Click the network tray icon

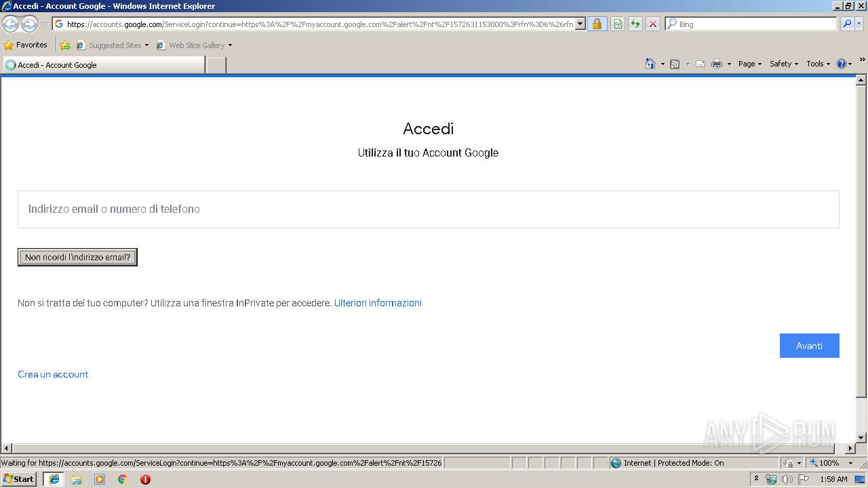[770, 479]
